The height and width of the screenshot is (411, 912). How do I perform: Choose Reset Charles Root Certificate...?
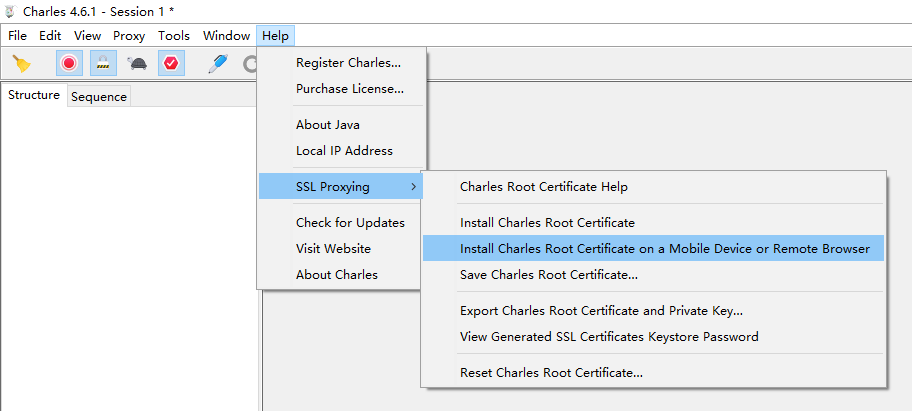tap(653, 373)
